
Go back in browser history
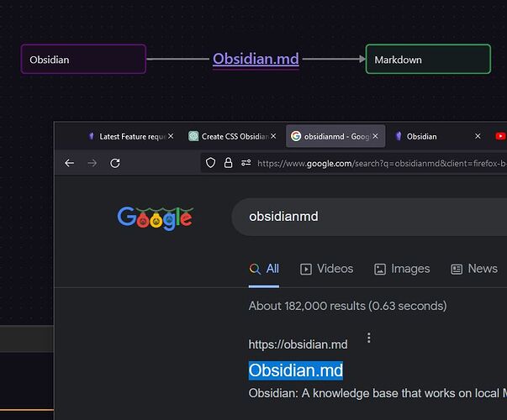coord(69,163)
